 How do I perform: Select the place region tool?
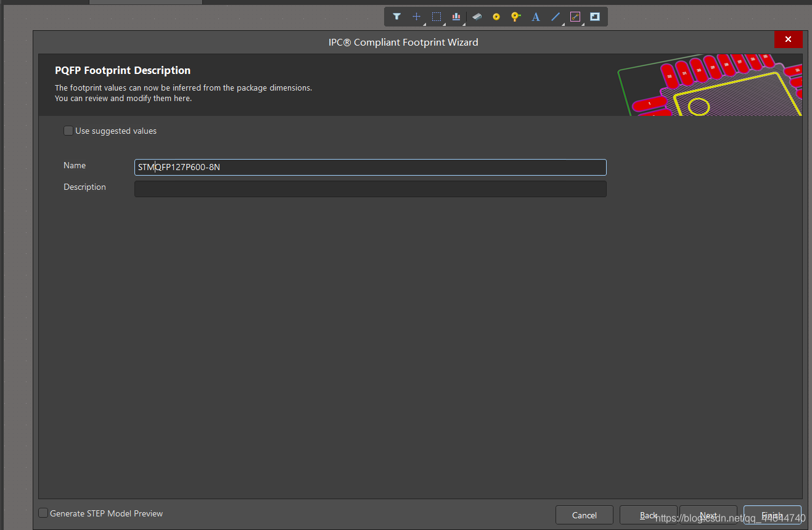click(595, 17)
